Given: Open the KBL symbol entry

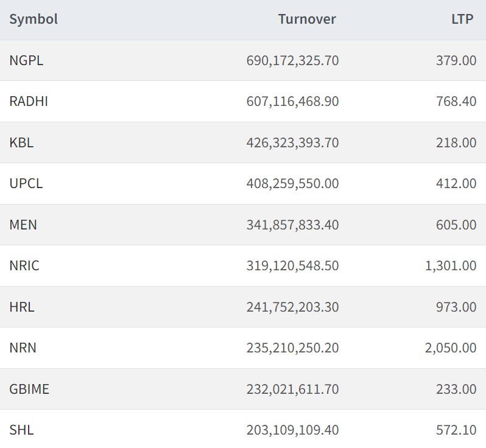Looking at the screenshot, I should [21, 142].
